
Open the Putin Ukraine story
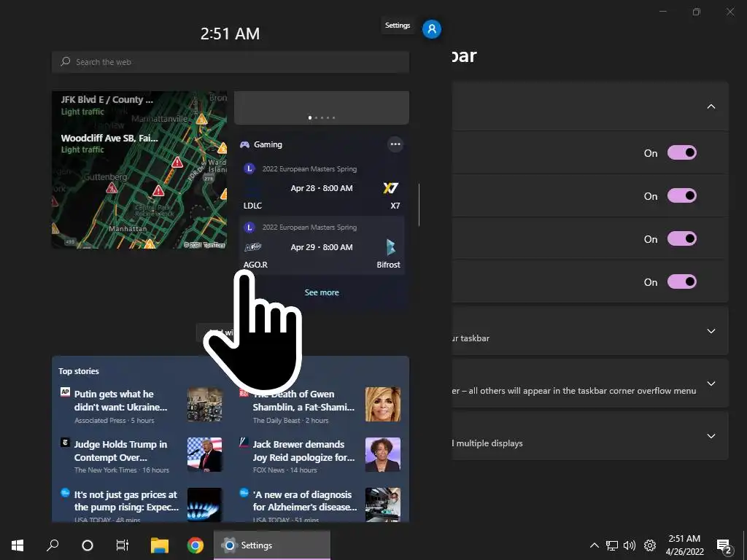(x=121, y=400)
